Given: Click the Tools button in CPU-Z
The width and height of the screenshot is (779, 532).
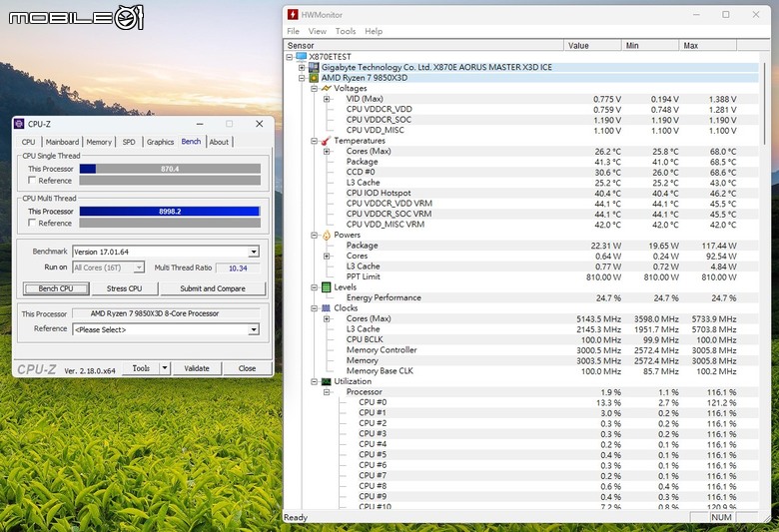Looking at the screenshot, I should pyautogui.click(x=141, y=368).
